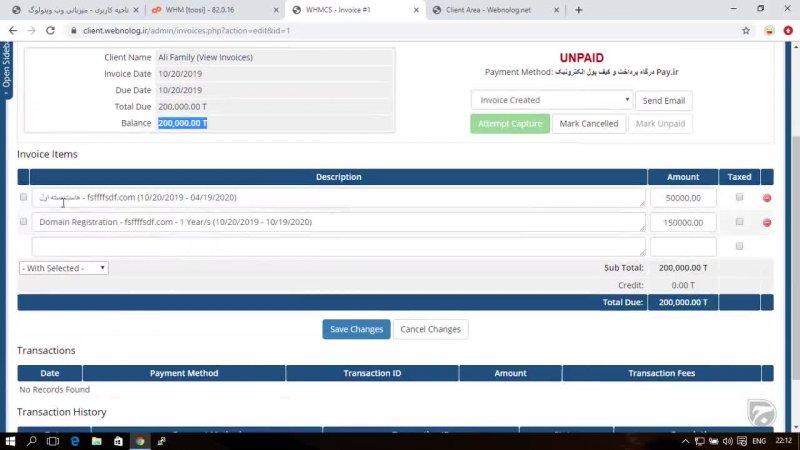Tick the Taxed checkbox for Domain Registration
This screenshot has width=800, height=450.
coord(739,222)
